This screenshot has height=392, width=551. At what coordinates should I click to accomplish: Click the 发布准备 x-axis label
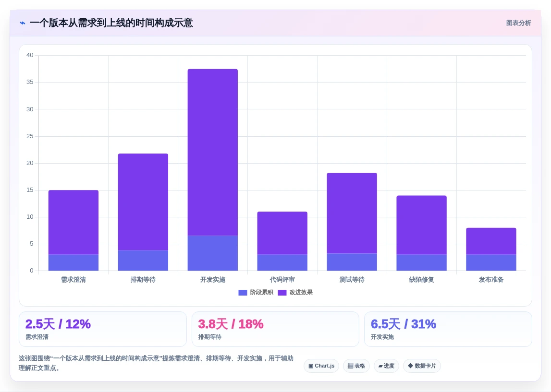(x=491, y=280)
